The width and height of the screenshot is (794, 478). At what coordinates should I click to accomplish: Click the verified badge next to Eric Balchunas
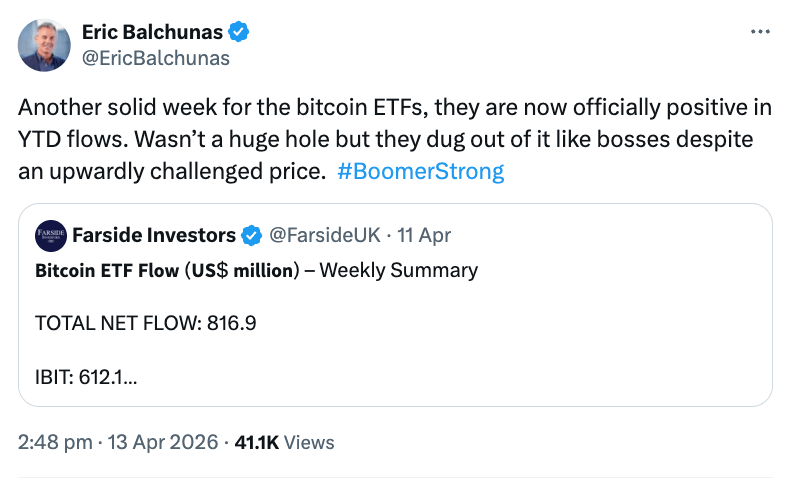tap(239, 32)
